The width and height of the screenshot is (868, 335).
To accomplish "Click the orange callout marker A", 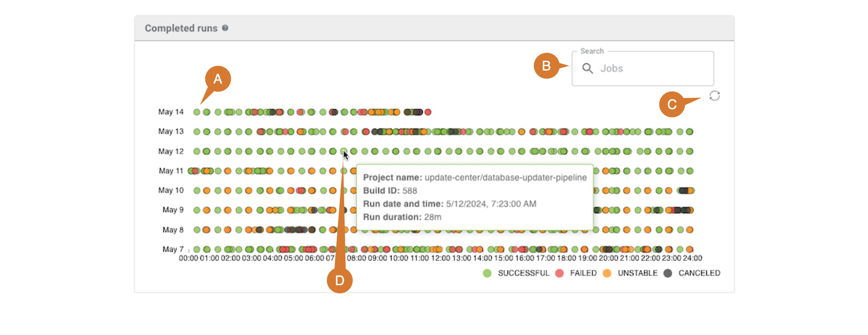I will (x=218, y=79).
